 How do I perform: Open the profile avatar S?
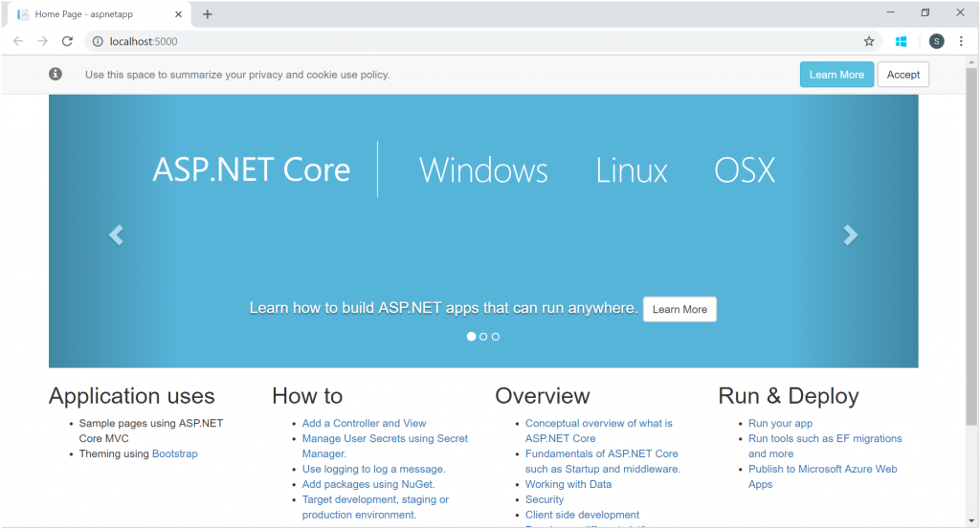pos(936,41)
